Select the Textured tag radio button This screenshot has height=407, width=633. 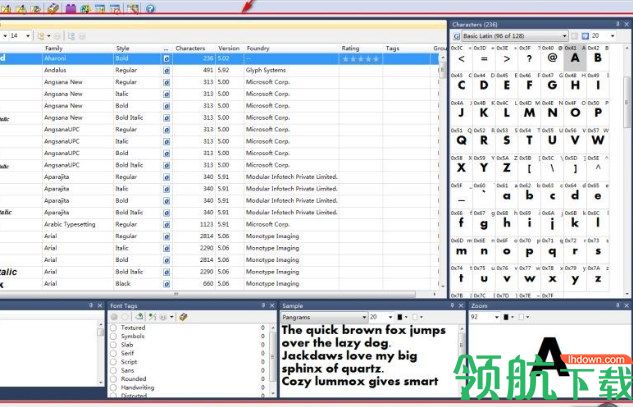[113, 327]
